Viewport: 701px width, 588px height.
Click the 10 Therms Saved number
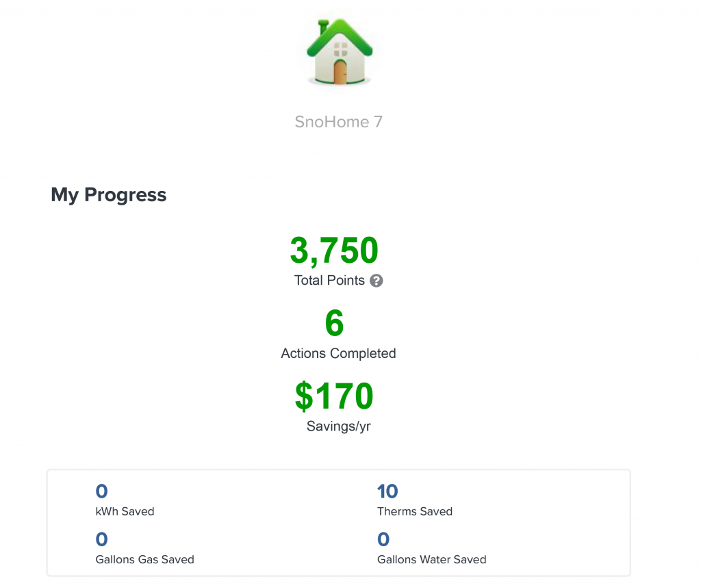click(x=387, y=491)
